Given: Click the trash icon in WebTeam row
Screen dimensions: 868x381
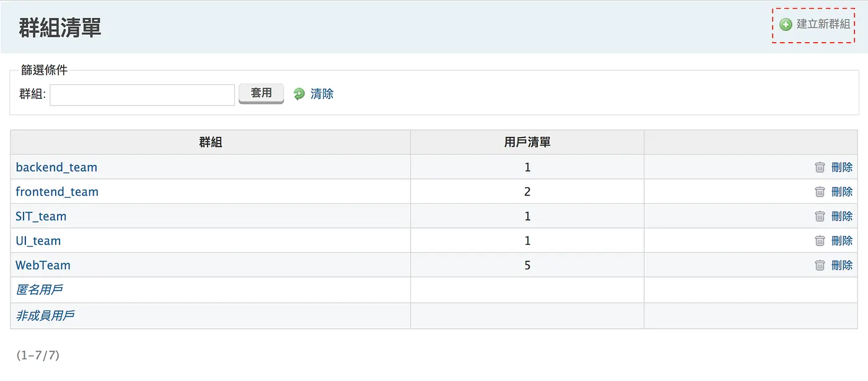Looking at the screenshot, I should pos(820,265).
